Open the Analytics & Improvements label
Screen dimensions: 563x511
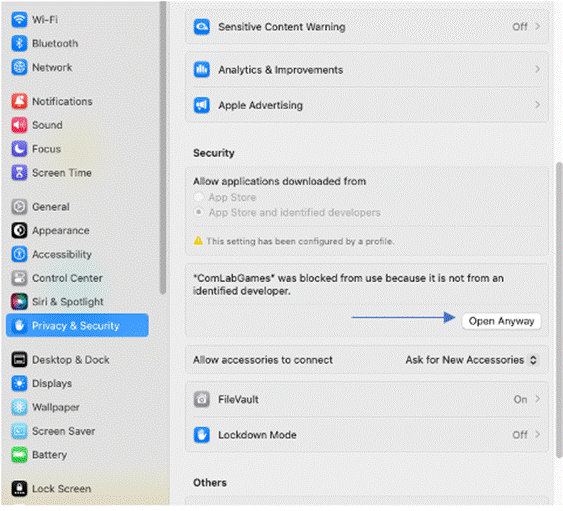click(x=280, y=70)
